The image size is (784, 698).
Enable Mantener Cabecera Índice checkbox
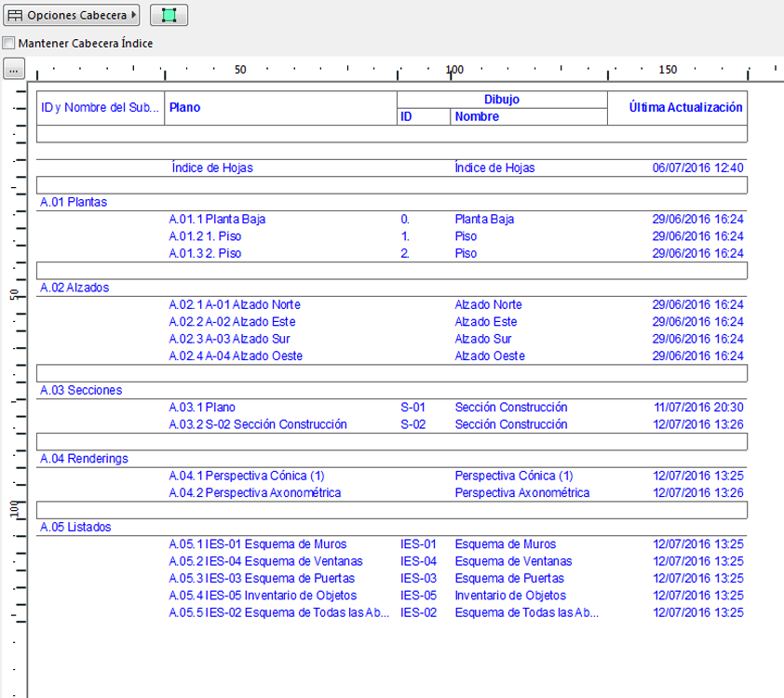(8, 43)
